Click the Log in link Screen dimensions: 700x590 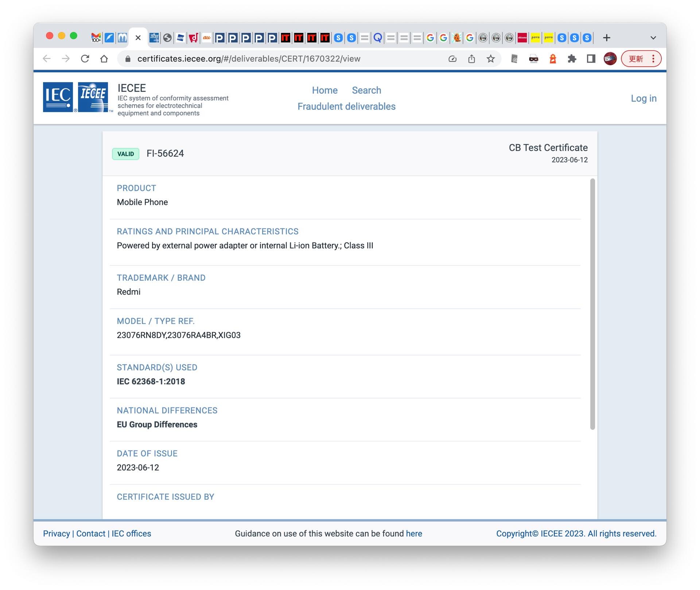click(x=643, y=98)
